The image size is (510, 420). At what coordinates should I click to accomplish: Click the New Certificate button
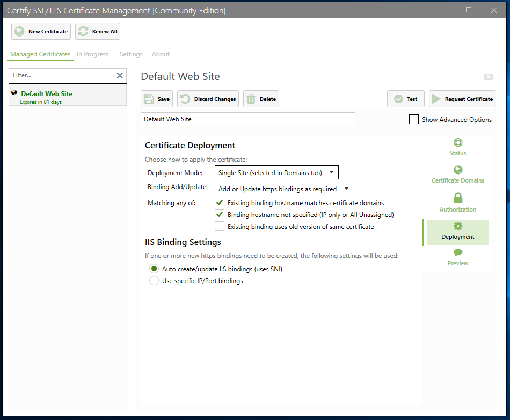[41, 31]
